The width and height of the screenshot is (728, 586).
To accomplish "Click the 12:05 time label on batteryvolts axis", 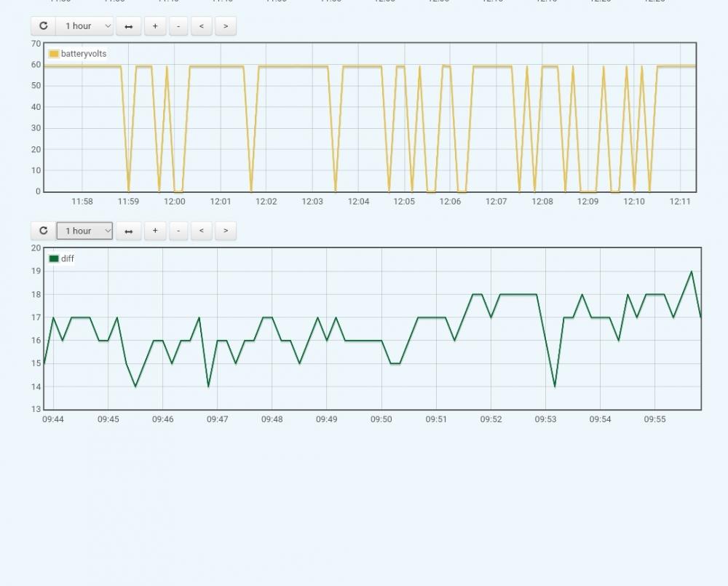I will click(404, 202).
